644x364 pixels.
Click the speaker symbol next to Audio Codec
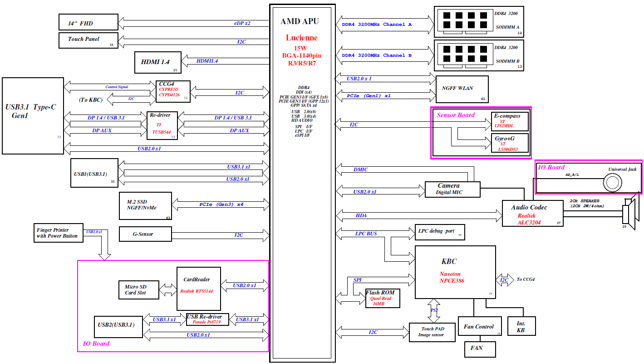pyautogui.click(x=628, y=213)
